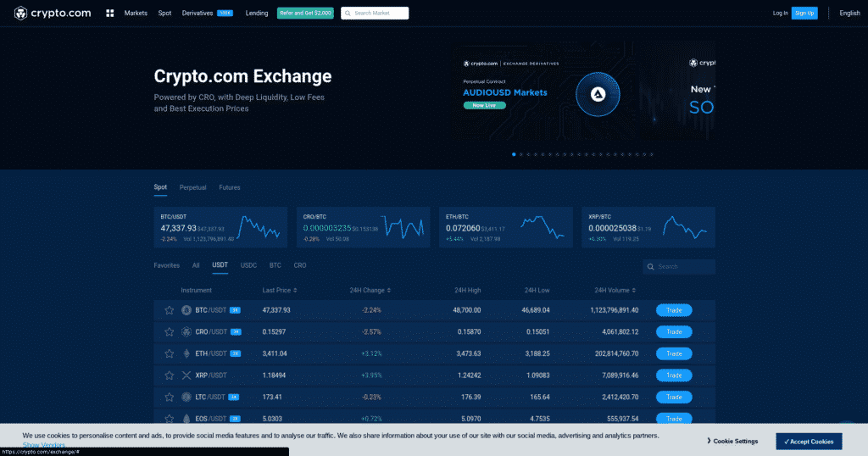Screen dimensions: 868x456
Task: Switch to the Spot tab above the tickers
Action: 160,187
